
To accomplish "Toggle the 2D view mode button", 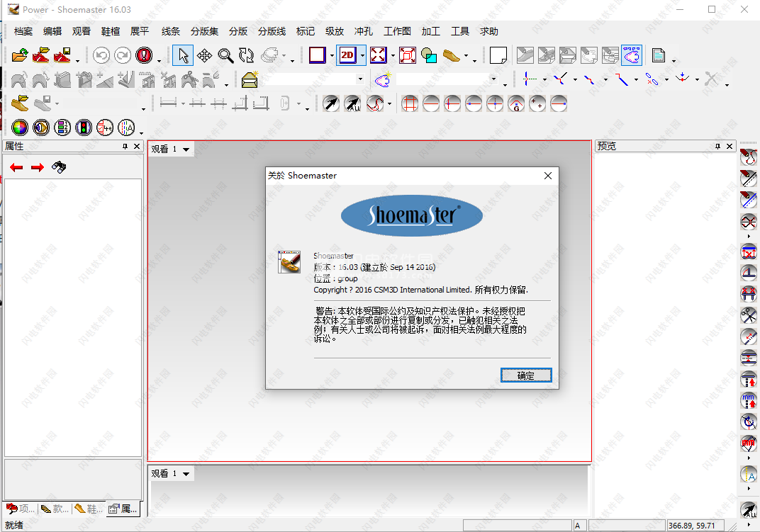I will 347,55.
